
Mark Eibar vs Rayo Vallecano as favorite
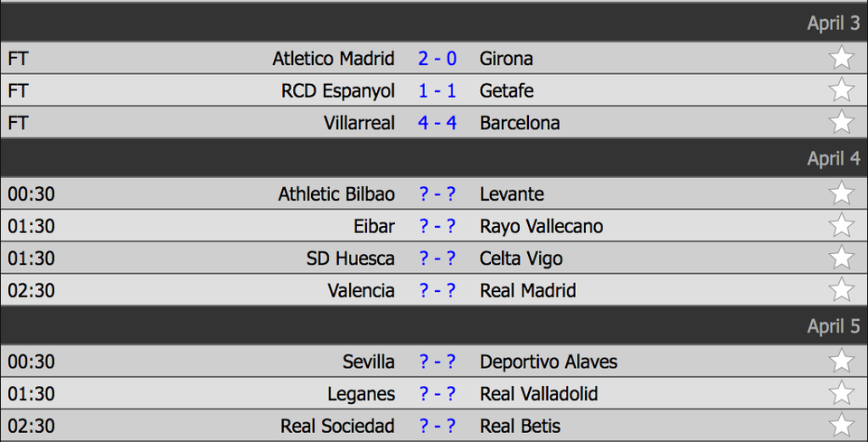(842, 225)
